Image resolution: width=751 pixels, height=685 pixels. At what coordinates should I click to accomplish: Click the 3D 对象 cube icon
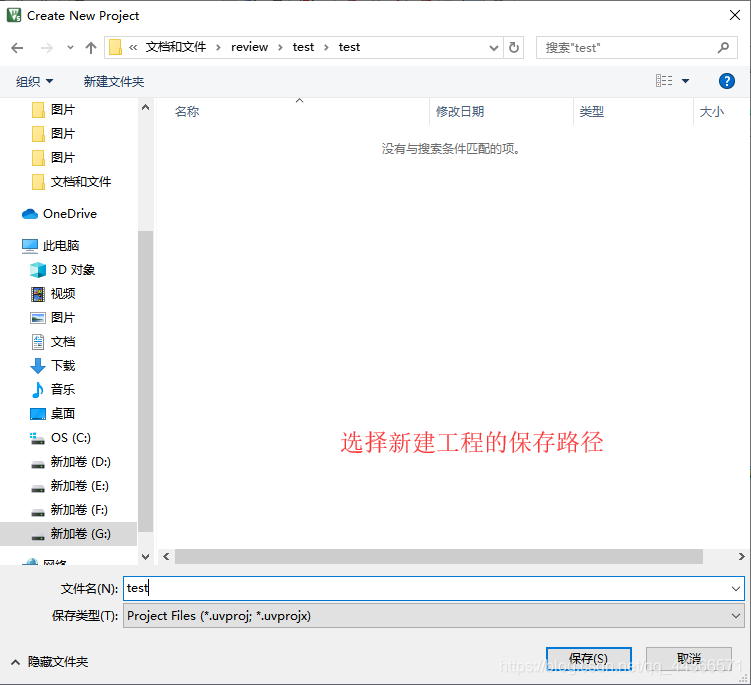(38, 270)
